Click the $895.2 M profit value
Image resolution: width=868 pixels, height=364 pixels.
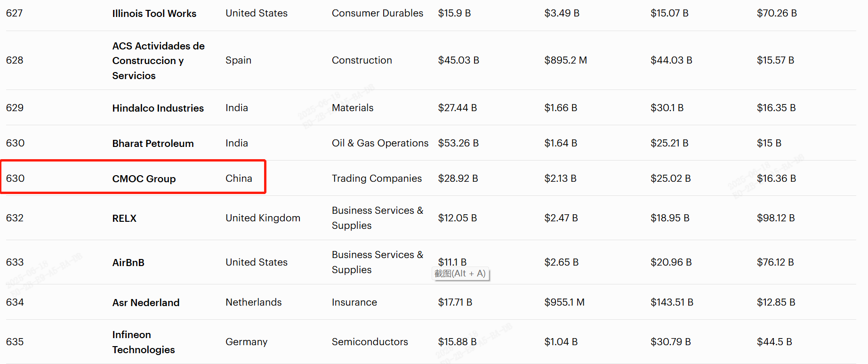[565, 60]
